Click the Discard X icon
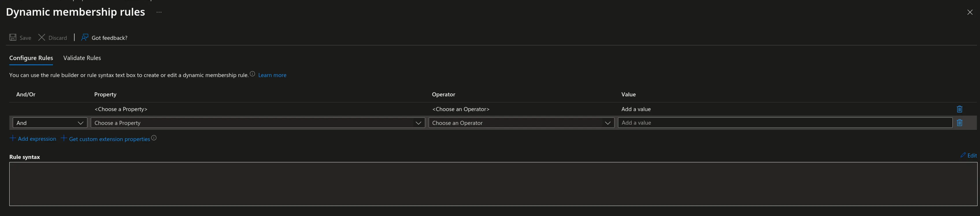The image size is (980, 216). pyautogui.click(x=42, y=37)
